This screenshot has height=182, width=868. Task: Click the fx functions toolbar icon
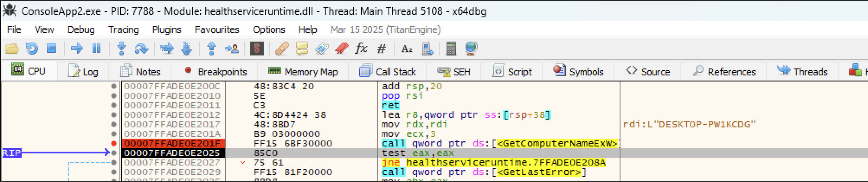click(361, 49)
